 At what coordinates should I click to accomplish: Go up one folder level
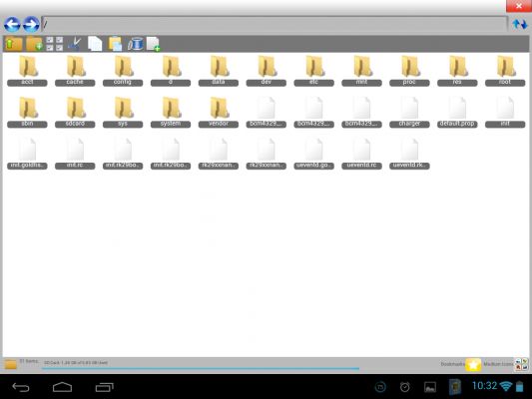tap(13, 44)
